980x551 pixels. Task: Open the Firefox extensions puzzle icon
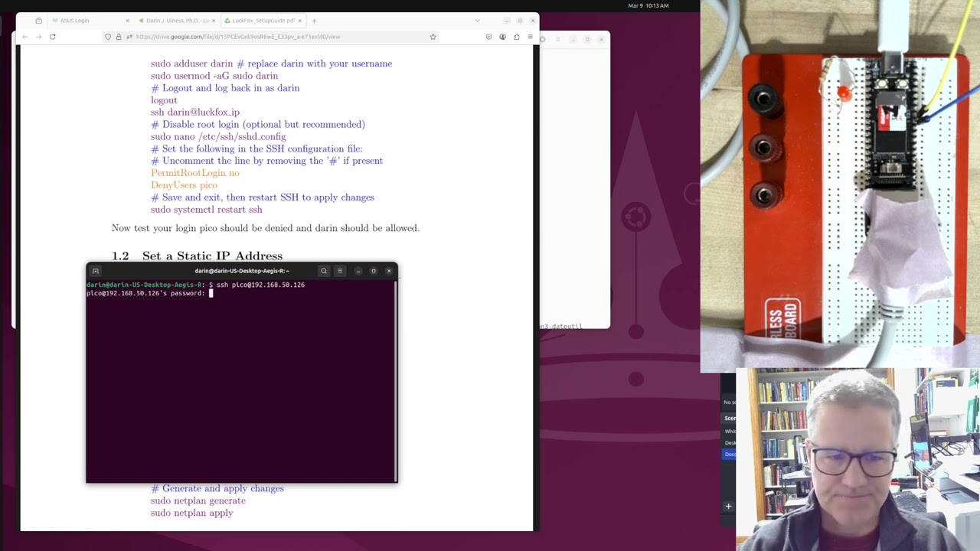click(516, 37)
